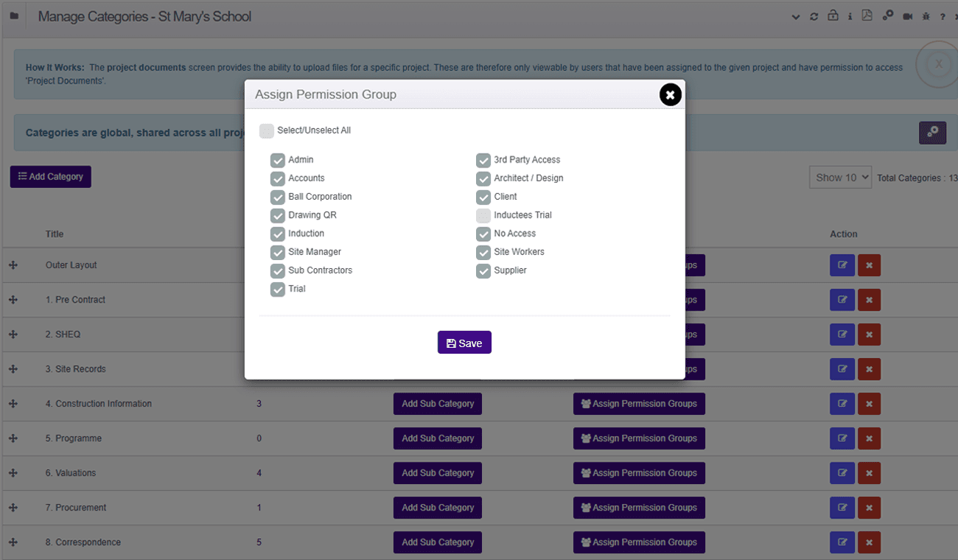Toggle the Select/Unselect All checkbox
This screenshot has width=958, height=560.
point(267,131)
